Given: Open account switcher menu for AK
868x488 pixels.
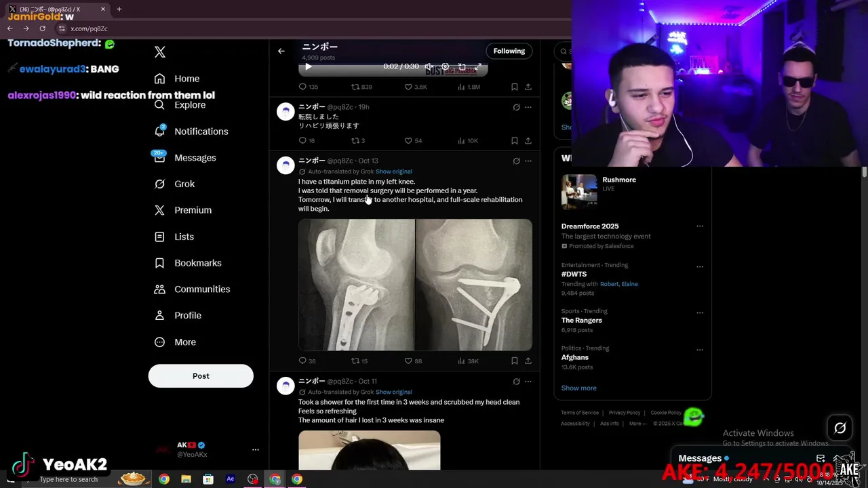Looking at the screenshot, I should [255, 449].
